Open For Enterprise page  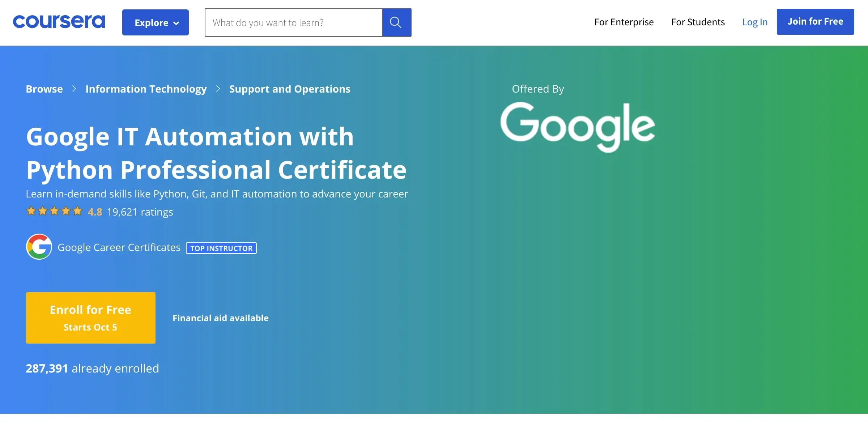pos(624,22)
